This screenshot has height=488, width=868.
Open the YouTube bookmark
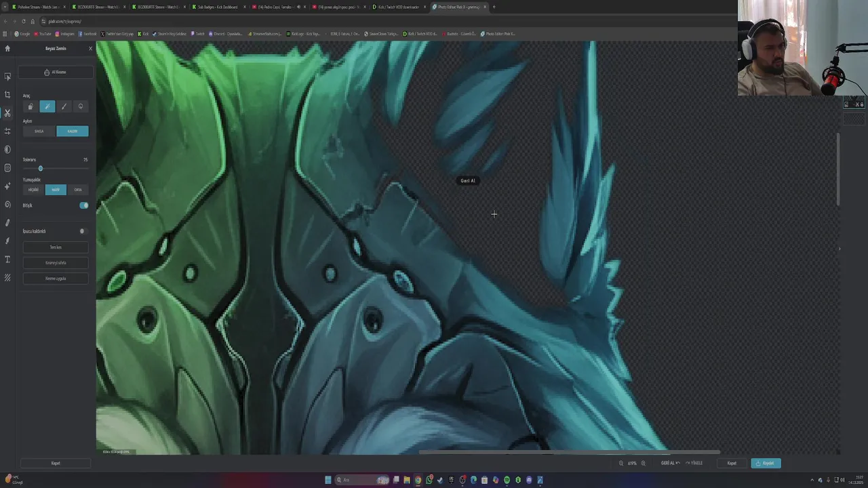click(x=43, y=33)
